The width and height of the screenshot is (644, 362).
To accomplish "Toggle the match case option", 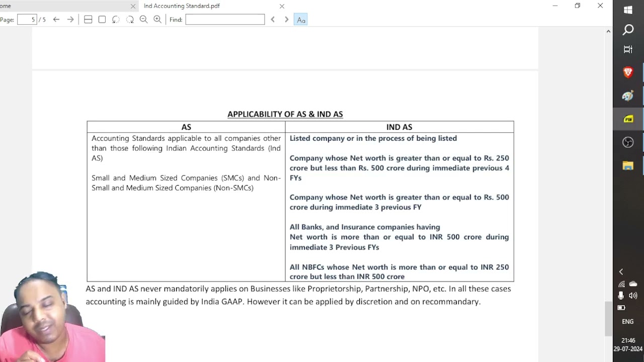I will point(301,20).
